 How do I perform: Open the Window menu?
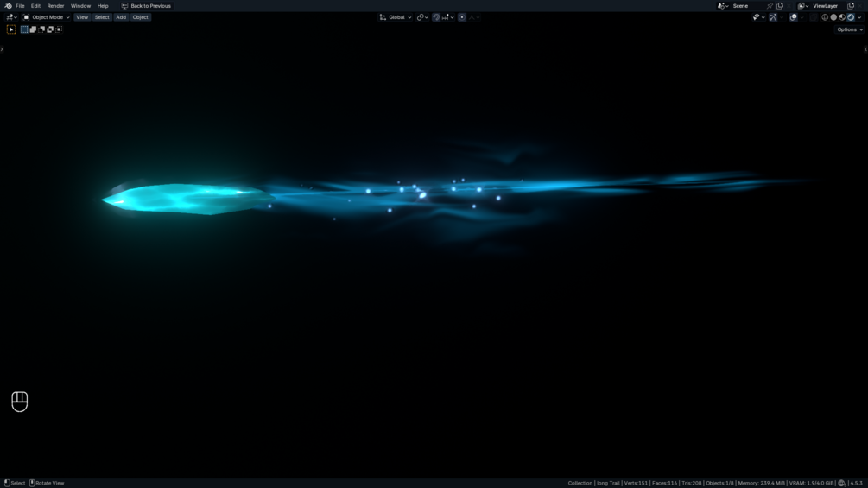point(80,5)
